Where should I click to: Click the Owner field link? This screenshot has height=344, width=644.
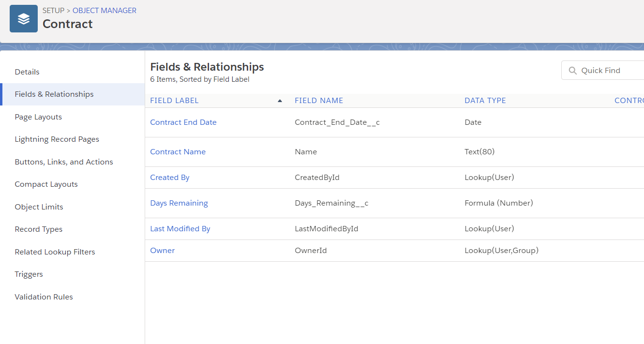(x=162, y=251)
